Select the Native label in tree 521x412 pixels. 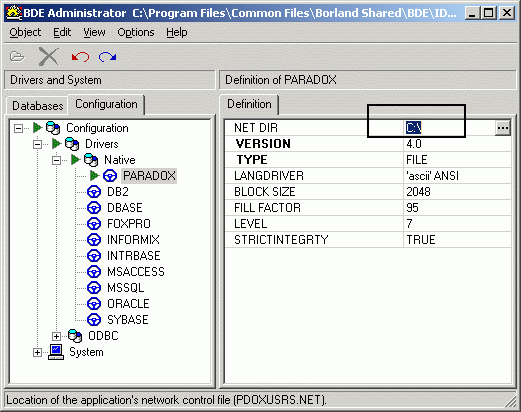pos(120,160)
